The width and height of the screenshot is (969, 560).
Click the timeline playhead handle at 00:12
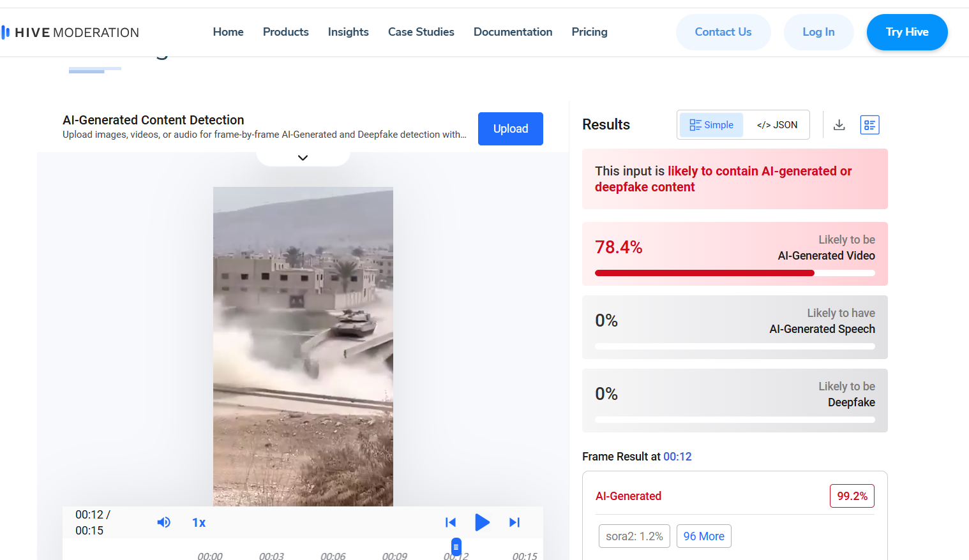pos(456,547)
